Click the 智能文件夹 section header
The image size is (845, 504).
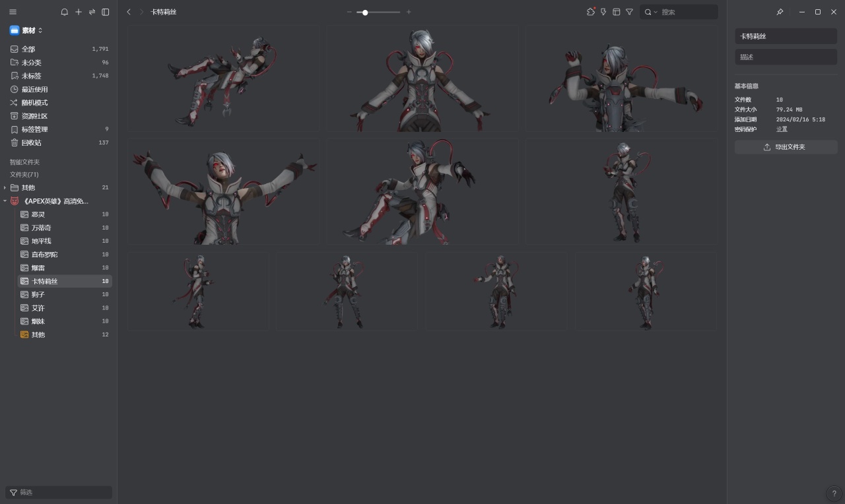[x=24, y=162]
